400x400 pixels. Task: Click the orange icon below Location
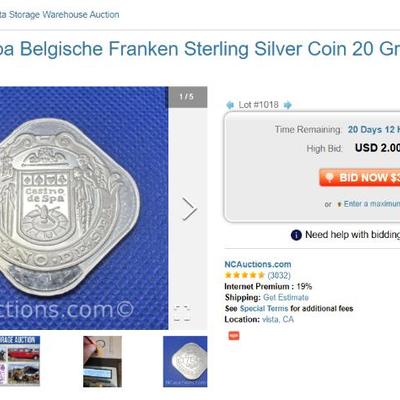point(234,336)
